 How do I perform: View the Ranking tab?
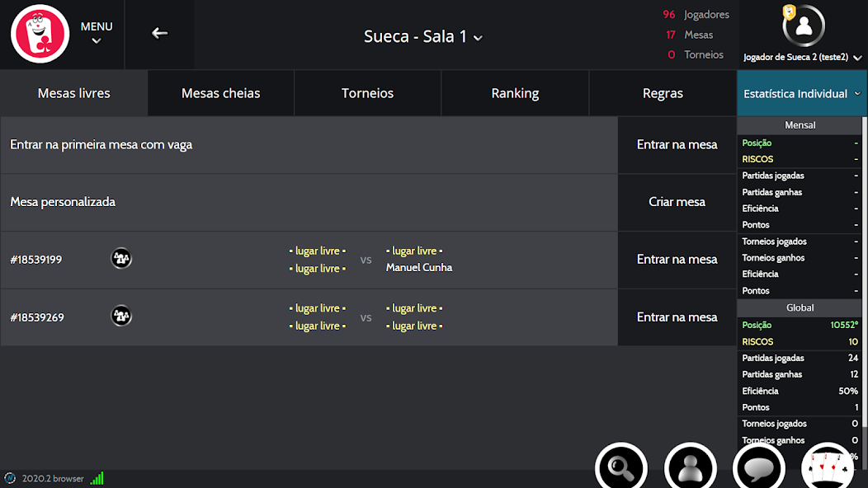[x=515, y=94]
